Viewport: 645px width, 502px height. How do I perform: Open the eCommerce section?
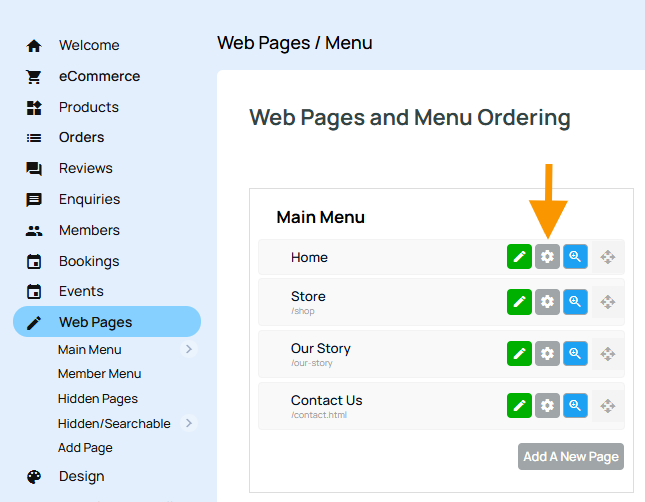click(x=99, y=76)
